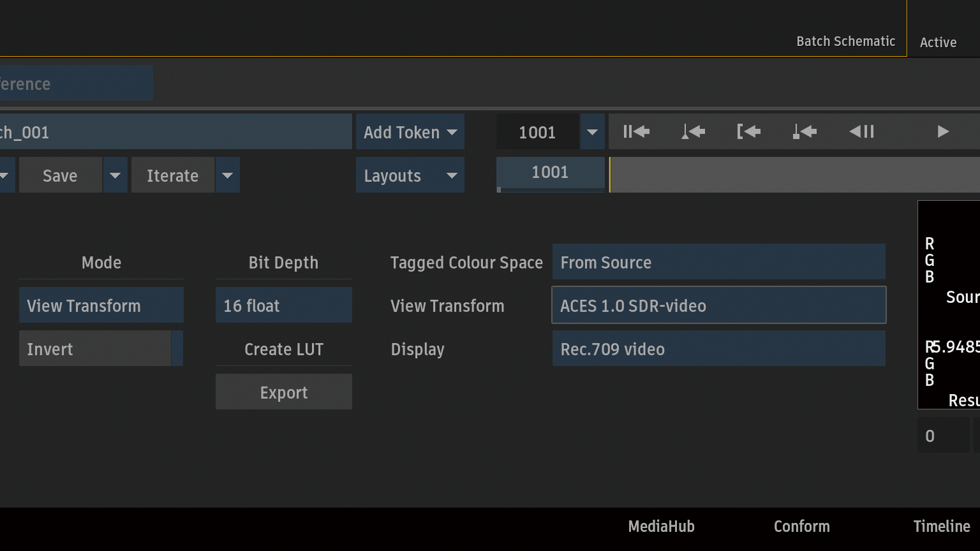Click the batch name field ending in _001
This screenshot has height=551, width=980.
[x=175, y=132]
